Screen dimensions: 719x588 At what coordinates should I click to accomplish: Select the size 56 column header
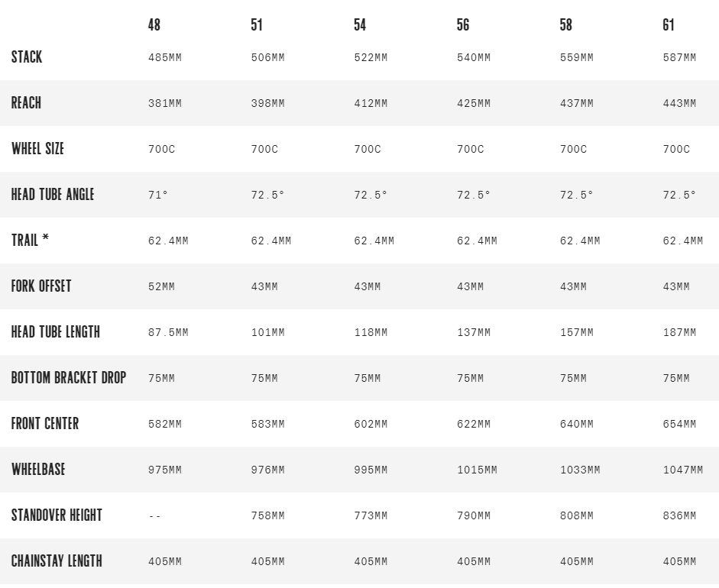pyautogui.click(x=463, y=25)
